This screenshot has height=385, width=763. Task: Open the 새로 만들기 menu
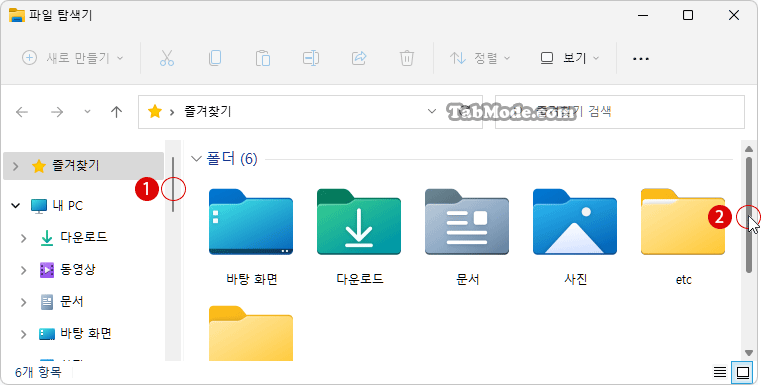[x=73, y=58]
